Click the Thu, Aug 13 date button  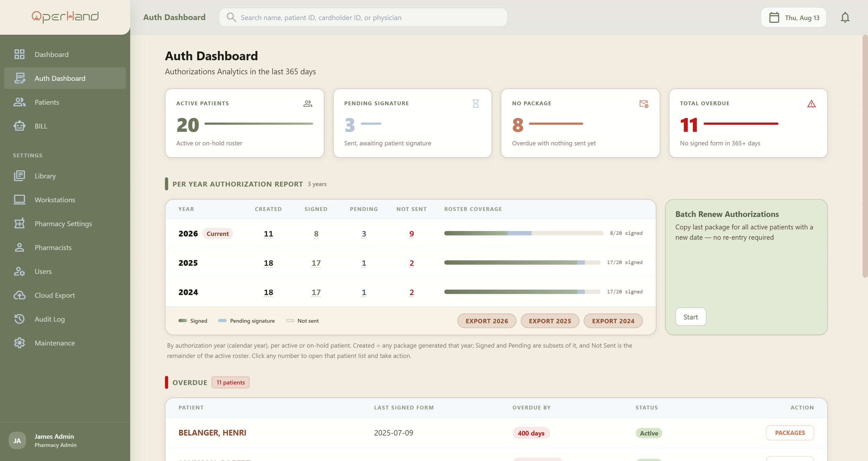[x=794, y=17]
